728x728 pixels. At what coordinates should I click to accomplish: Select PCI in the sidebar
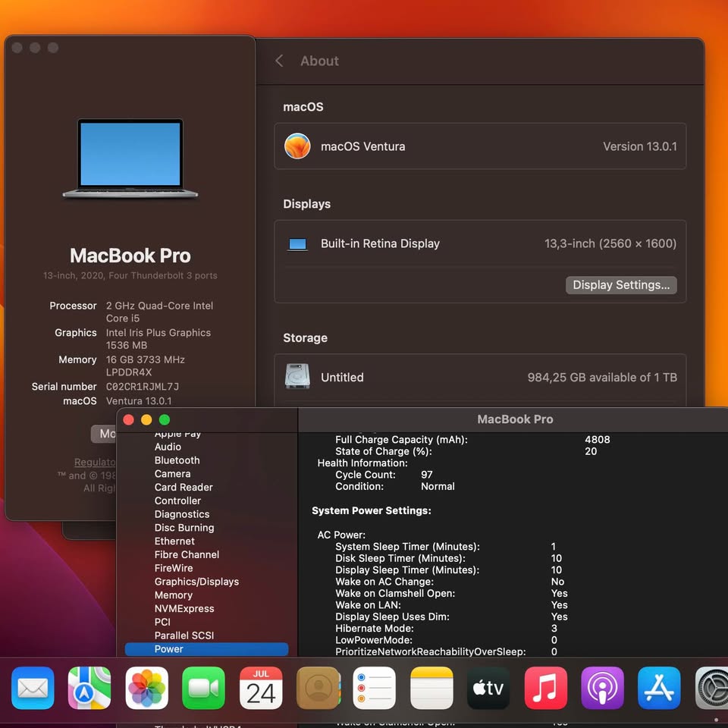(162, 622)
